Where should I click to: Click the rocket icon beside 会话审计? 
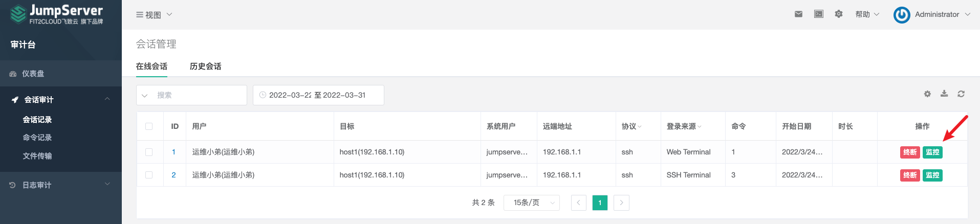15,100
